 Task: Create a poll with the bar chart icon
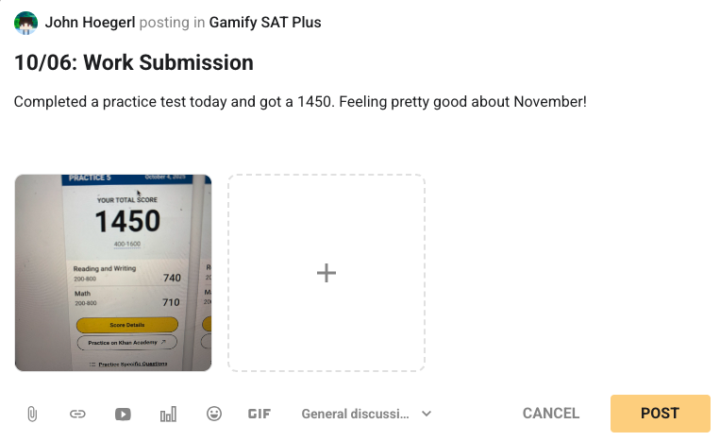point(168,413)
